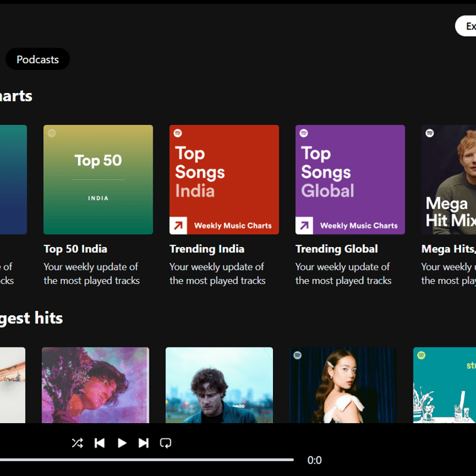Open the Trending Global title link
Viewport: 476px width, 476px height.
point(337,249)
